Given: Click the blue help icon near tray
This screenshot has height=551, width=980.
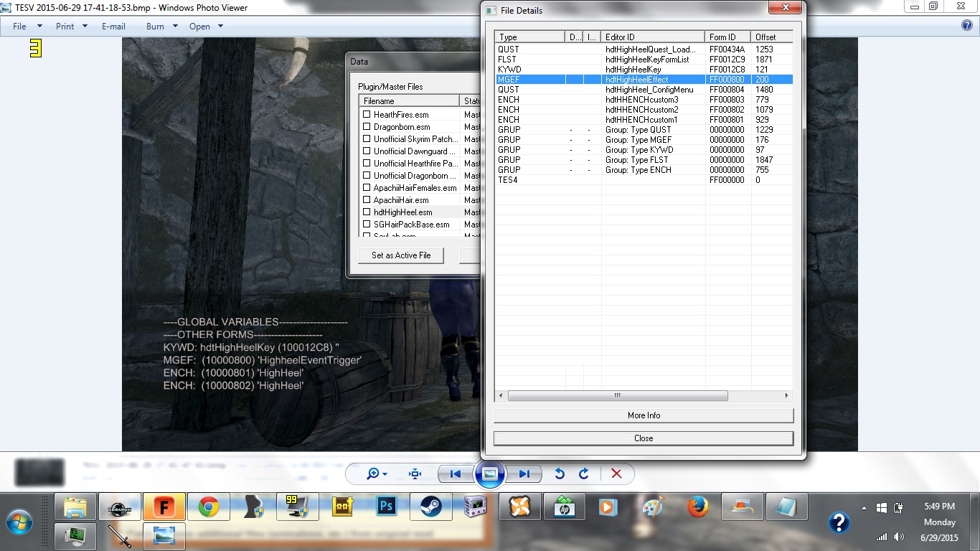Looking at the screenshot, I should pyautogui.click(x=839, y=522).
